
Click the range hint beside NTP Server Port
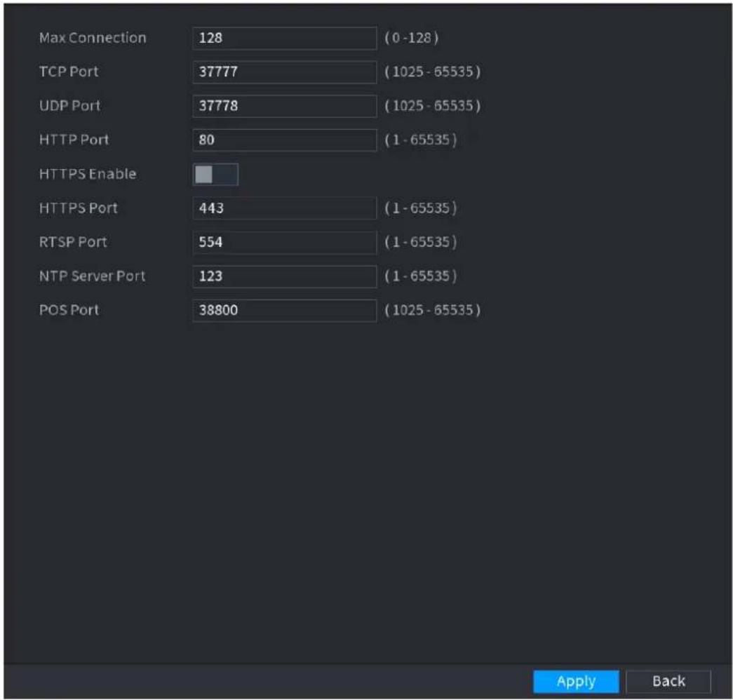coord(420,276)
